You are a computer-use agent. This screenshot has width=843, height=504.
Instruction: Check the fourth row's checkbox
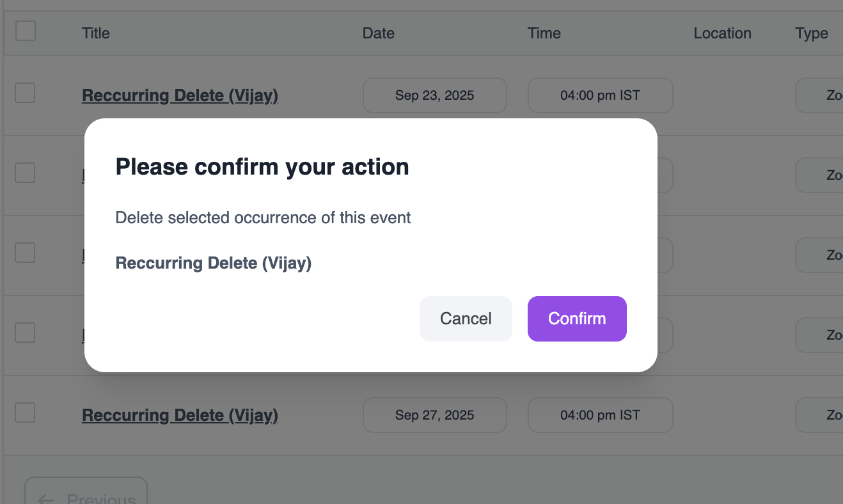[x=24, y=332]
